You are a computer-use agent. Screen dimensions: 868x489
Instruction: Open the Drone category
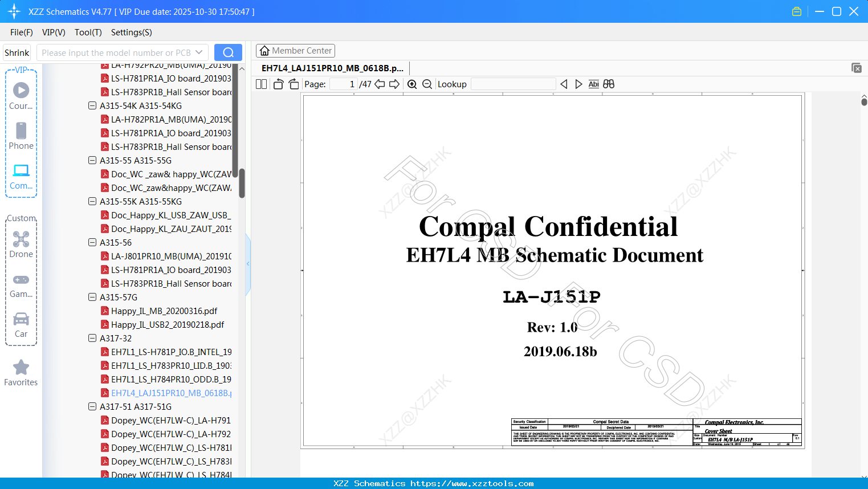pyautogui.click(x=21, y=244)
